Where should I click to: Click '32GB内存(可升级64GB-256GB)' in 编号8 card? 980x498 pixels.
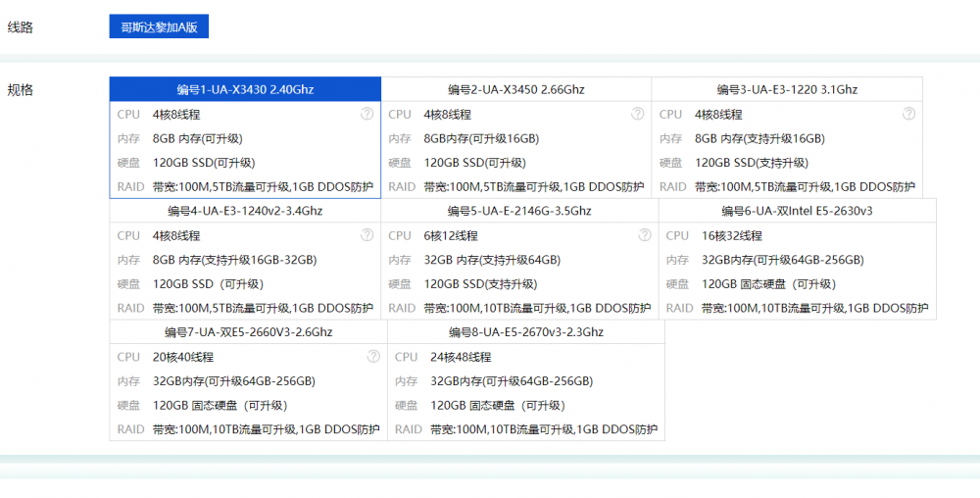pos(512,381)
